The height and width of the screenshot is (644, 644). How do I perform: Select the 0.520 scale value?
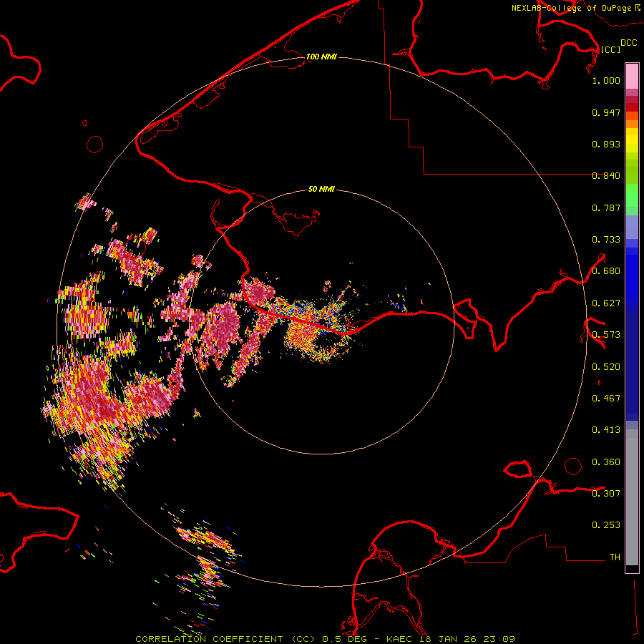tap(606, 367)
